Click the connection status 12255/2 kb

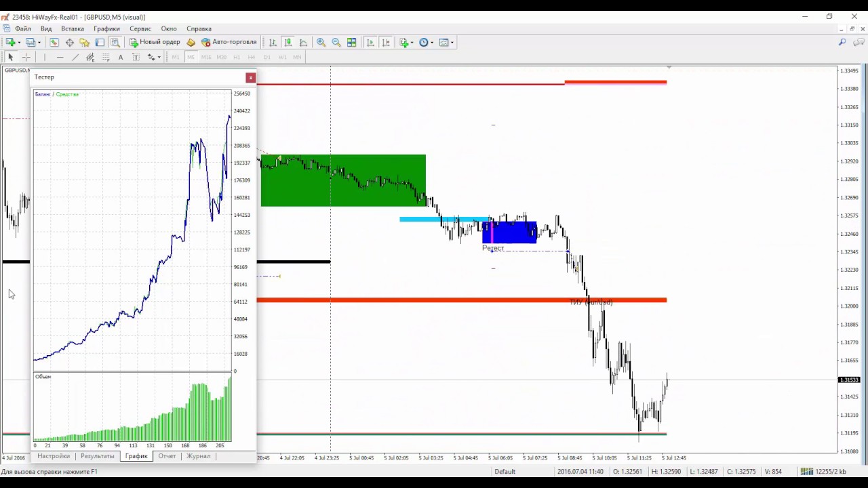(823, 471)
